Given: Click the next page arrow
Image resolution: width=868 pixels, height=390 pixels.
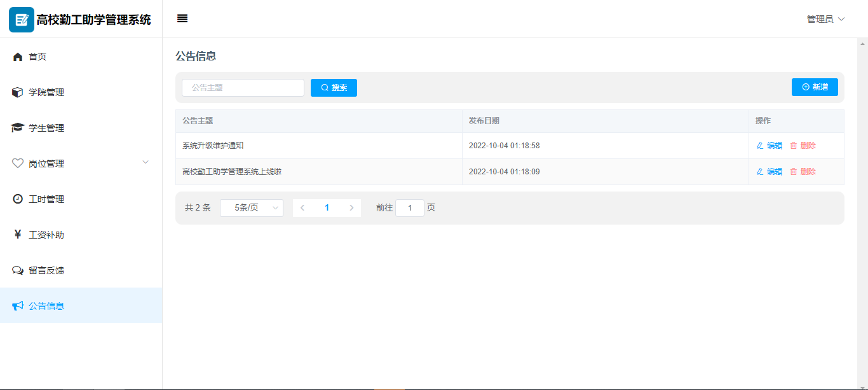Looking at the screenshot, I should pyautogui.click(x=351, y=208).
